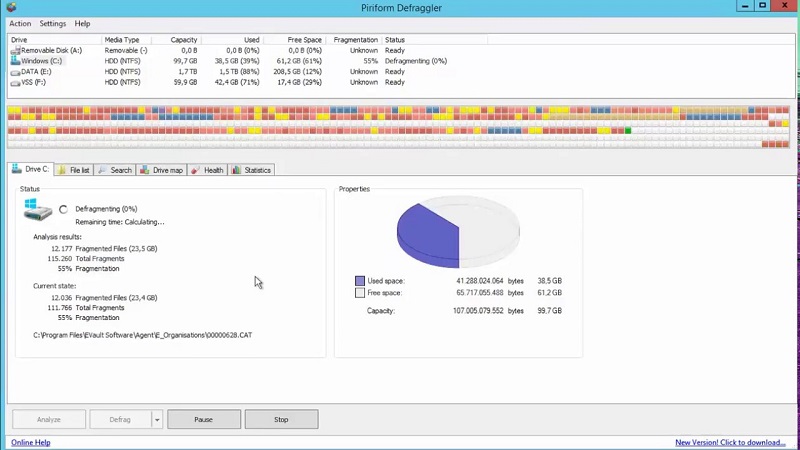This screenshot has width=800, height=450.
Task: Switch to the Health tab
Action: [x=208, y=170]
